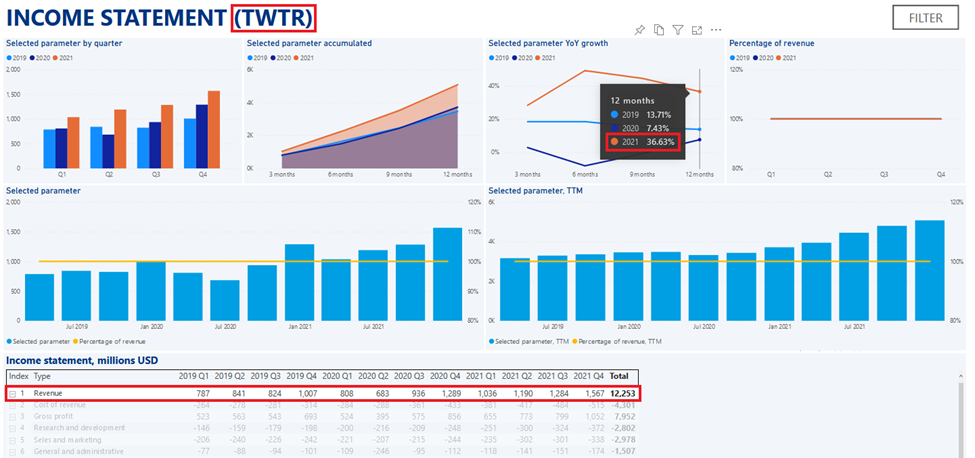Collapse row 5 Sales and marketing
This screenshot has width=975, height=458.
coord(12,440)
